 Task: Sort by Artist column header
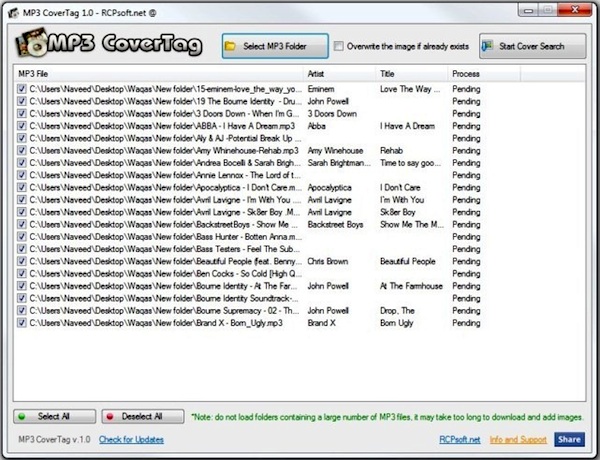click(339, 74)
